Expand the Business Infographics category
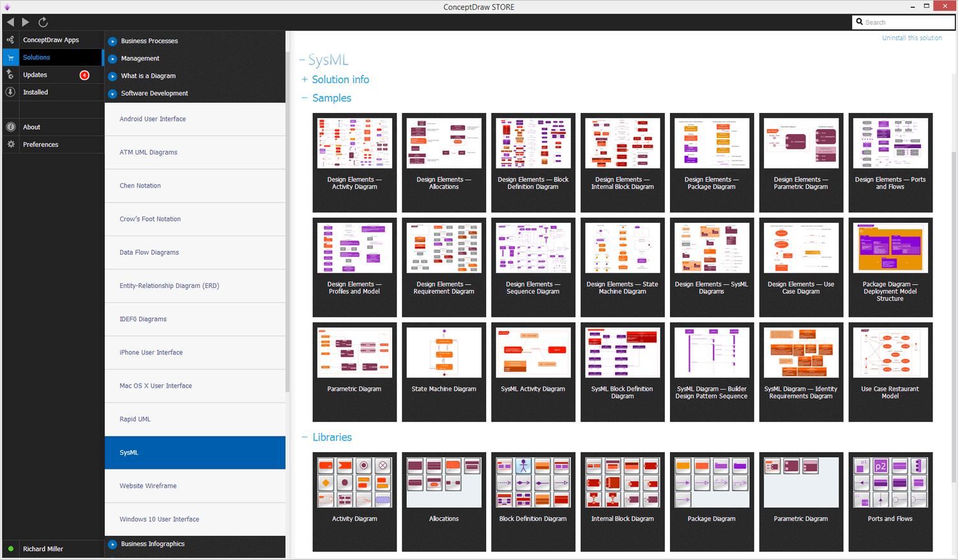The width and height of the screenshot is (958, 560). 112,544
